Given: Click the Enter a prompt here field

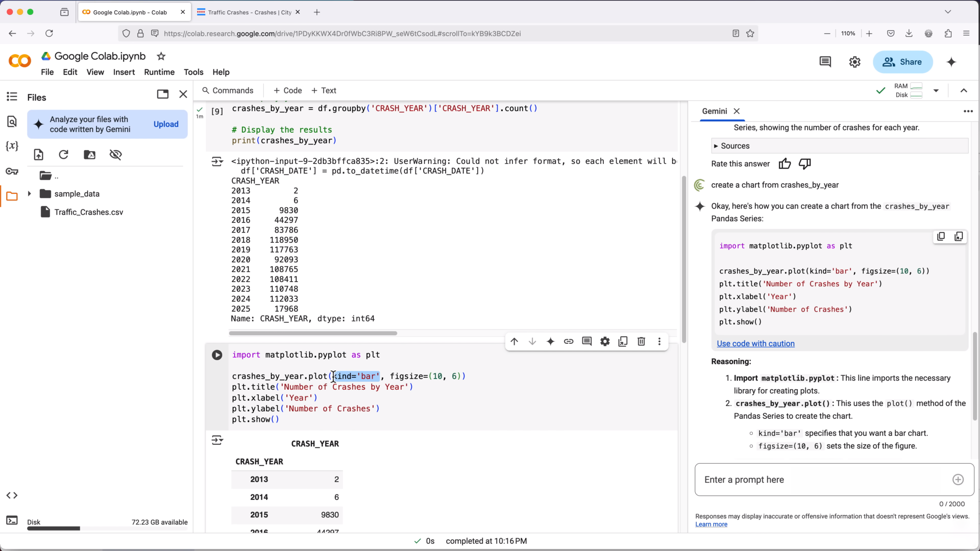Looking at the screenshot, I should [x=822, y=480].
